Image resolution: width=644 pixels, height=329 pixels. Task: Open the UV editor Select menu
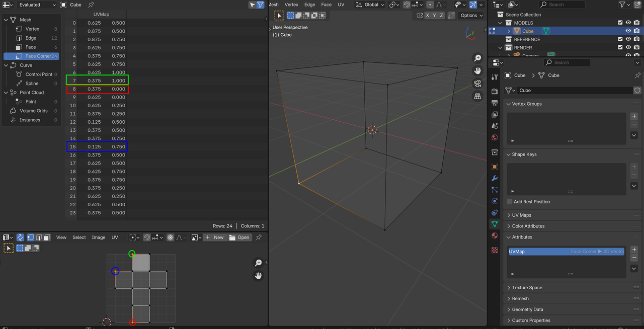click(x=79, y=237)
